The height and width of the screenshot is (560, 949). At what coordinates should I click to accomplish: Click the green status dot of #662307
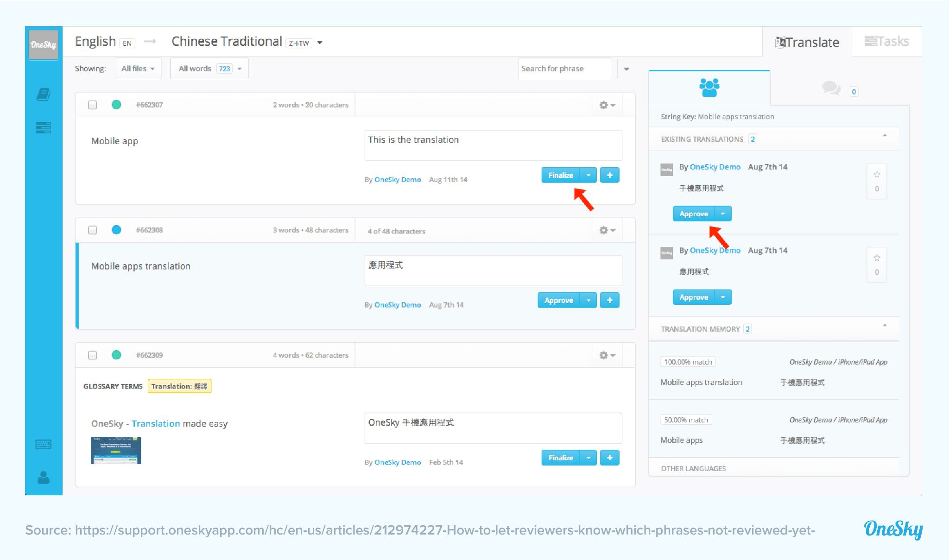coord(116,105)
